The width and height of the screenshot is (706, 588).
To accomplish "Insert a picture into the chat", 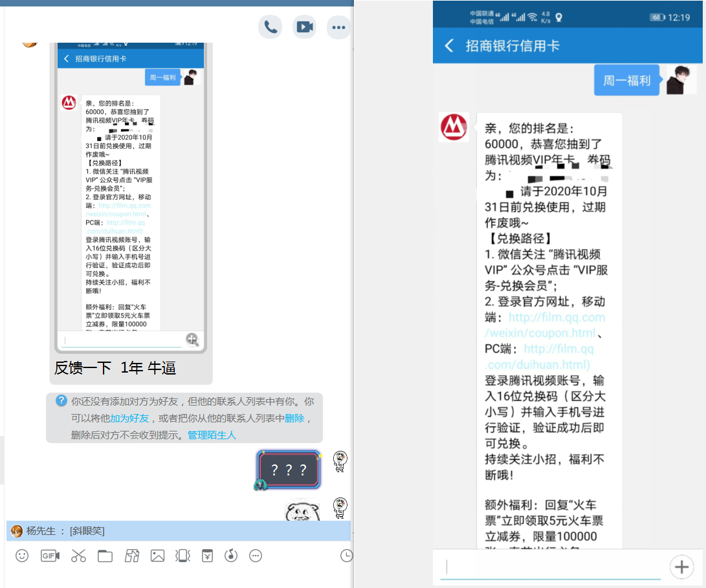I will point(157,556).
